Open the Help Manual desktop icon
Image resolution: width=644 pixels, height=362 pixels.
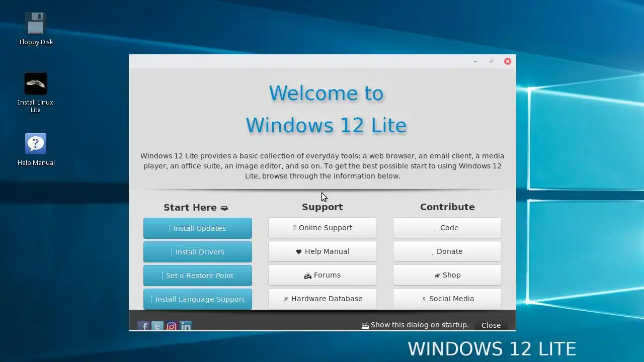[36, 149]
